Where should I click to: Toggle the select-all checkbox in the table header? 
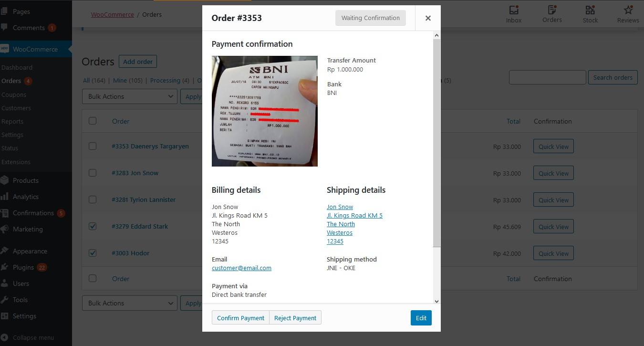pos(93,121)
